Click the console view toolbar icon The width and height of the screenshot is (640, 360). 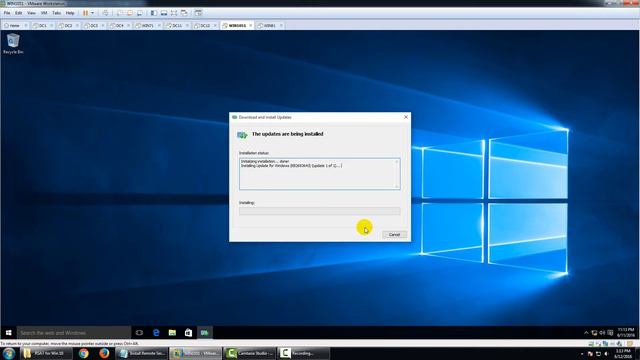tap(198, 13)
